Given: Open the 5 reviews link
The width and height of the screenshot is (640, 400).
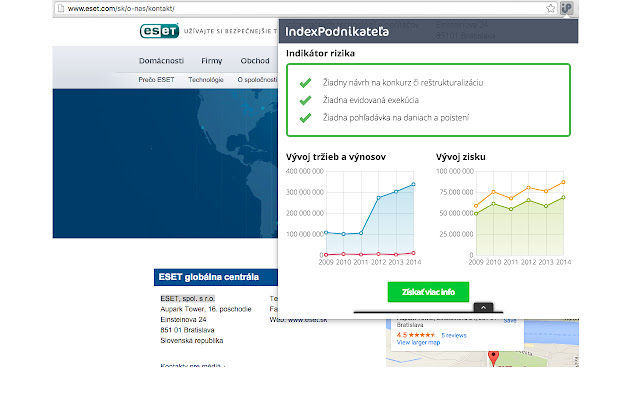Looking at the screenshot, I should point(454,335).
